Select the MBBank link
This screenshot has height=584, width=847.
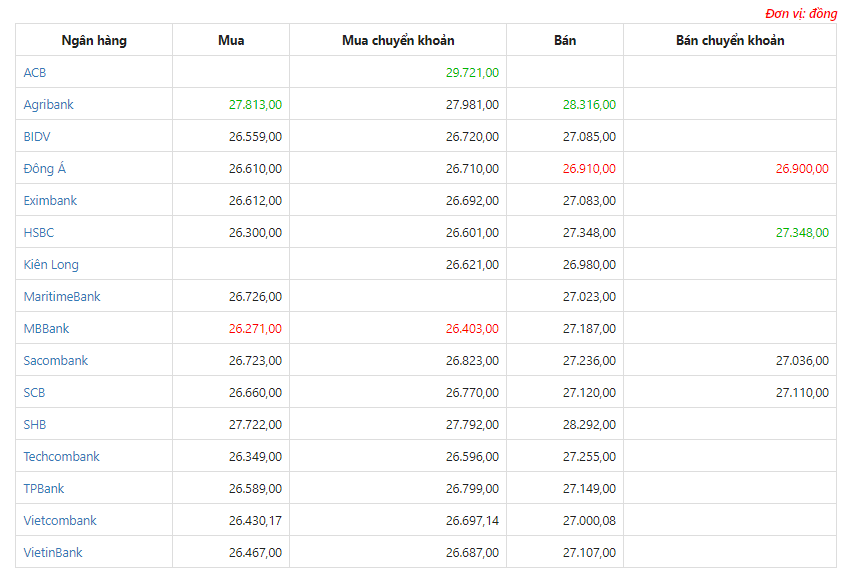(x=46, y=328)
